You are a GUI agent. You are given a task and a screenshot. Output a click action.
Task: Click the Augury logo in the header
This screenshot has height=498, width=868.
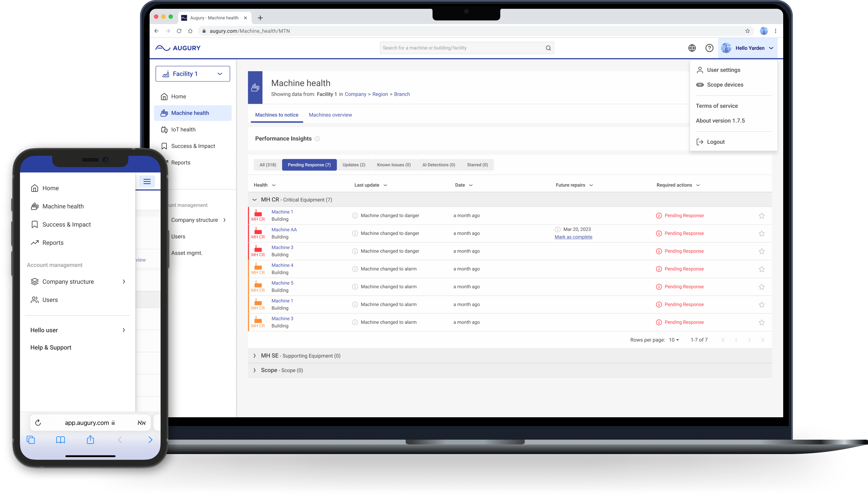[178, 48]
